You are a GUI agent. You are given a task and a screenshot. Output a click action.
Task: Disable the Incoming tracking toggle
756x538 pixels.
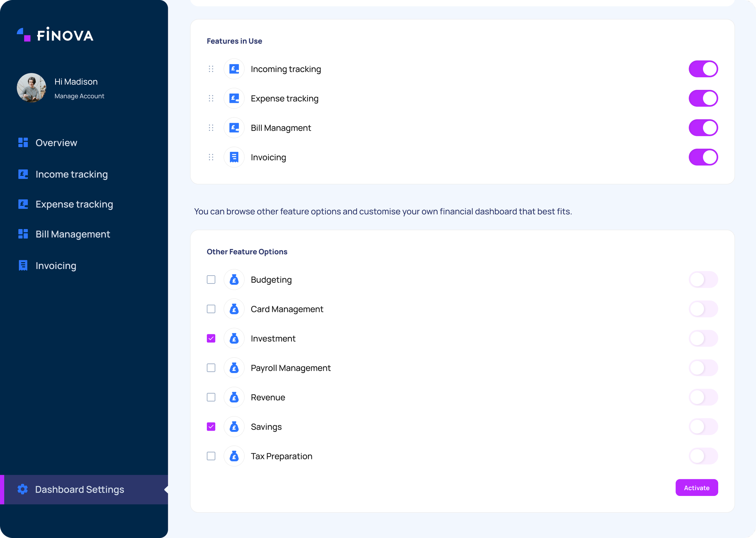(x=703, y=69)
